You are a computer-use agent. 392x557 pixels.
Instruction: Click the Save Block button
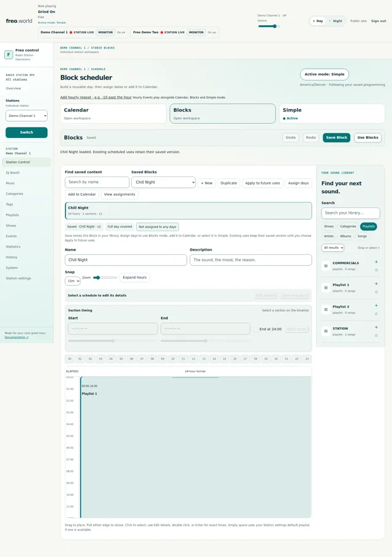pos(337,137)
